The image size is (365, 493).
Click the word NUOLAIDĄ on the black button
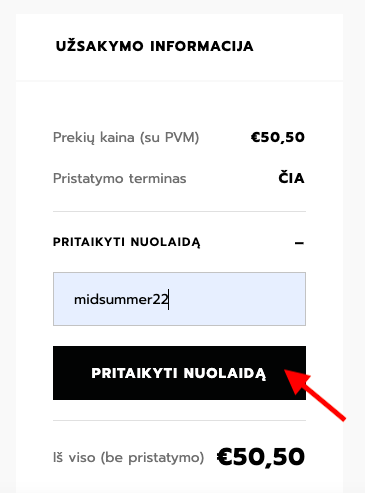tap(225, 373)
